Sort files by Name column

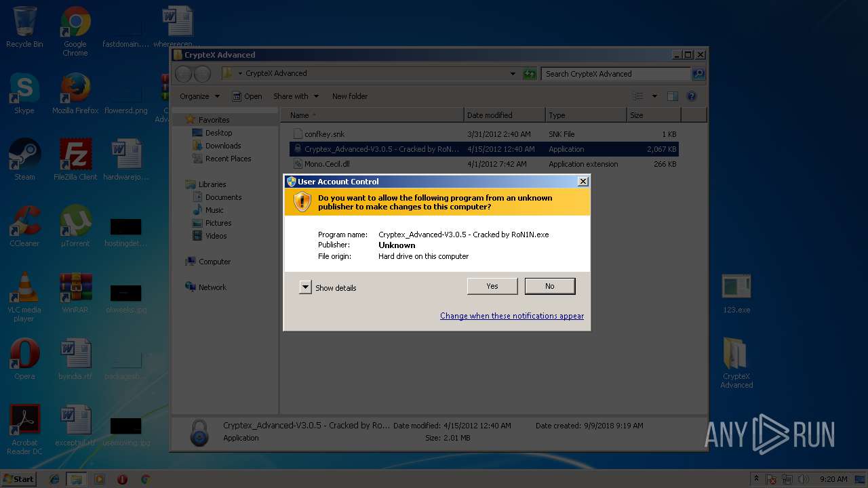(372, 115)
